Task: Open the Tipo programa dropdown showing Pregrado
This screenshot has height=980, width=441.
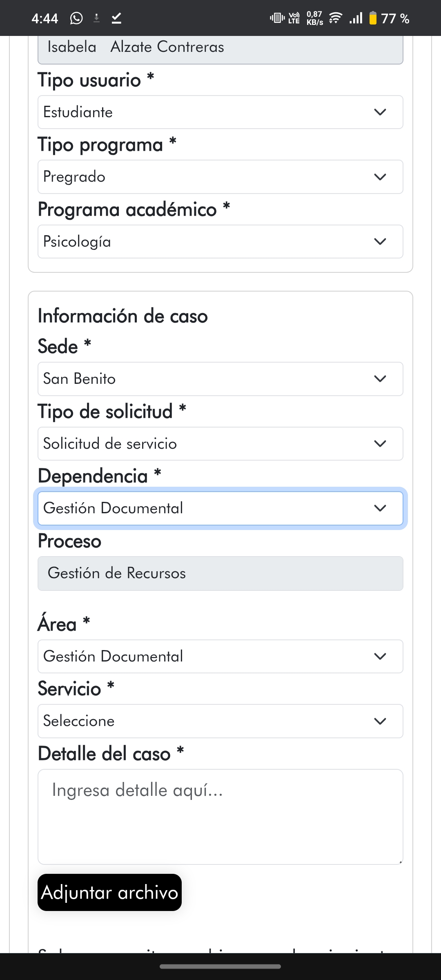Action: click(220, 177)
